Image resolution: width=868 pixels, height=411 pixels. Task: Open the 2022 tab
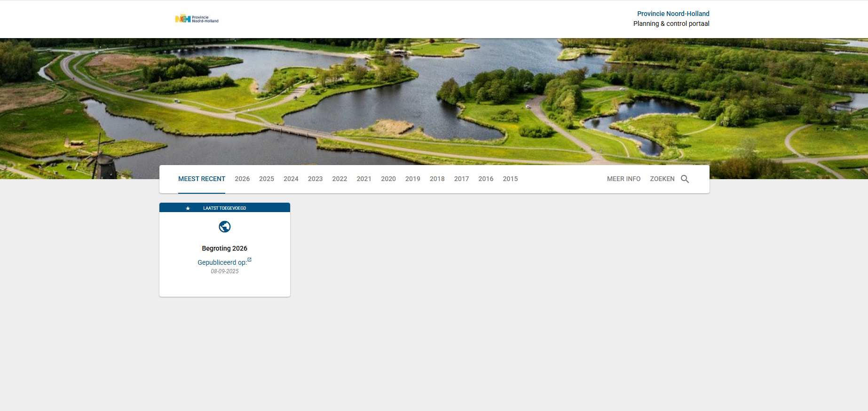tap(339, 179)
